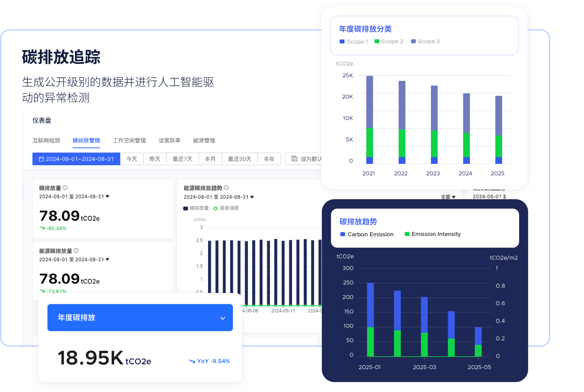Switch to 能源管理 tab
The image size is (584, 392).
coord(204,140)
